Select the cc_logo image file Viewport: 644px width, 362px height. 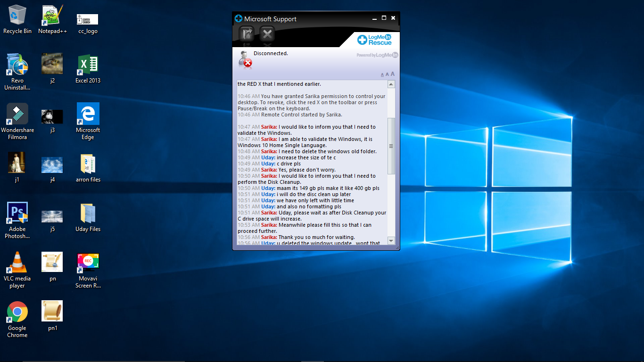[x=88, y=23]
